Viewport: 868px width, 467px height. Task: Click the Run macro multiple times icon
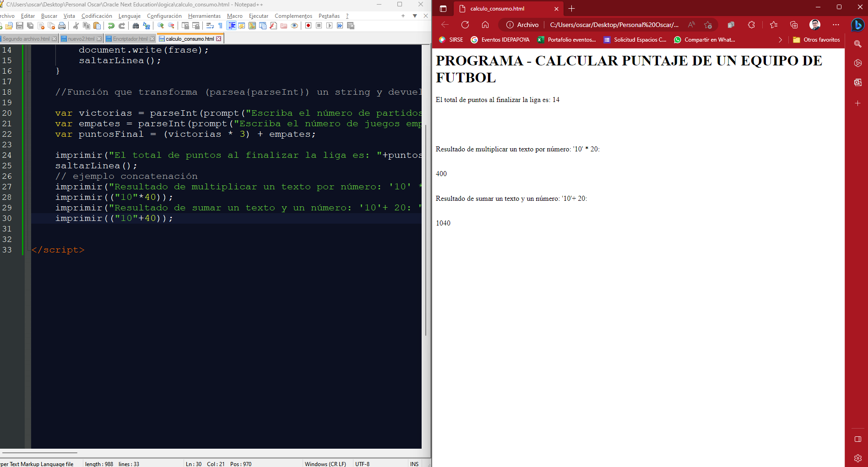pyautogui.click(x=340, y=26)
